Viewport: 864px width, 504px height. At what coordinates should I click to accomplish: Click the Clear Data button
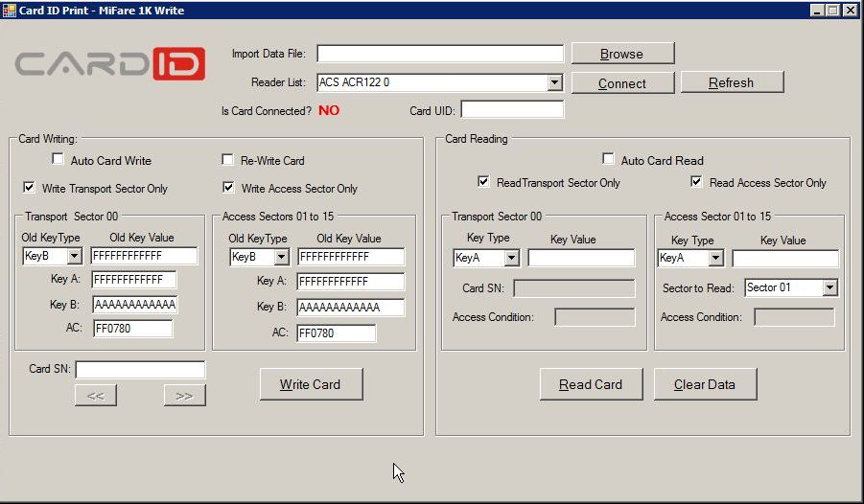point(705,384)
